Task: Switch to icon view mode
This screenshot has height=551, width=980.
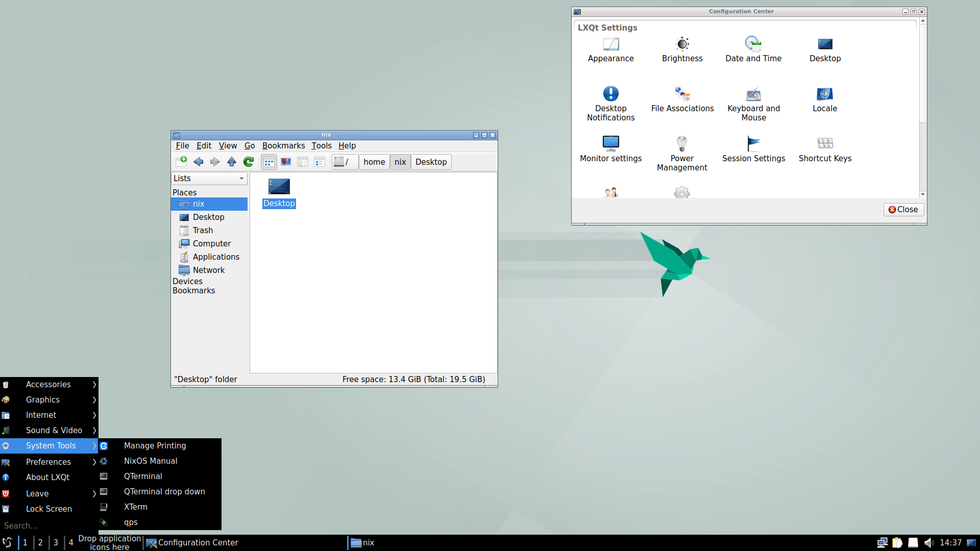Action: (269, 162)
